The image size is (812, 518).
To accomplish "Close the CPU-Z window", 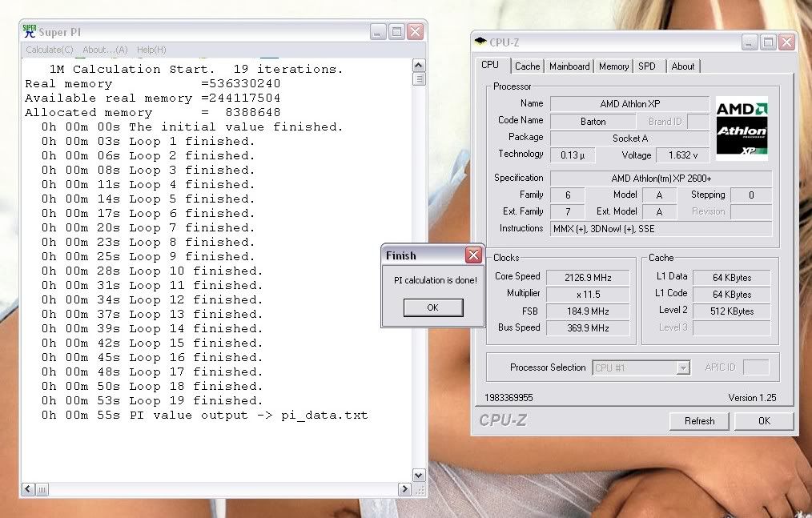I will pos(786,42).
